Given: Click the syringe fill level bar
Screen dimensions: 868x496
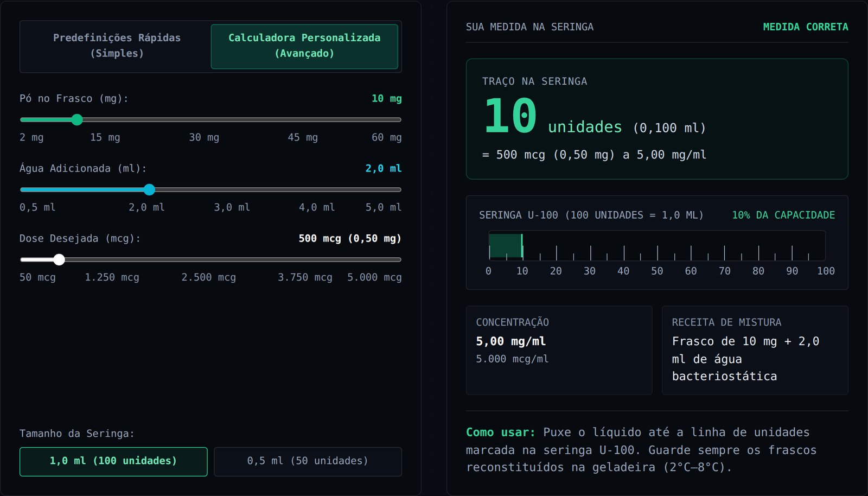Looking at the screenshot, I should point(506,245).
